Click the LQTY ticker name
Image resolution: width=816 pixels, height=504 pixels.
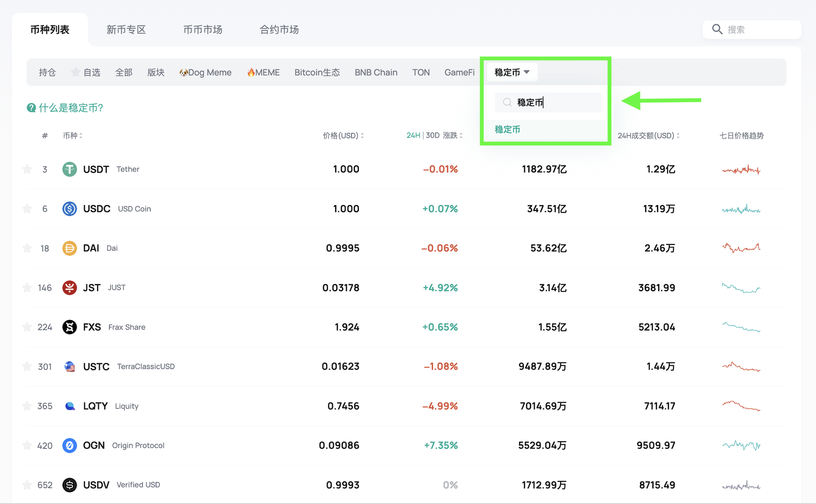click(95, 406)
